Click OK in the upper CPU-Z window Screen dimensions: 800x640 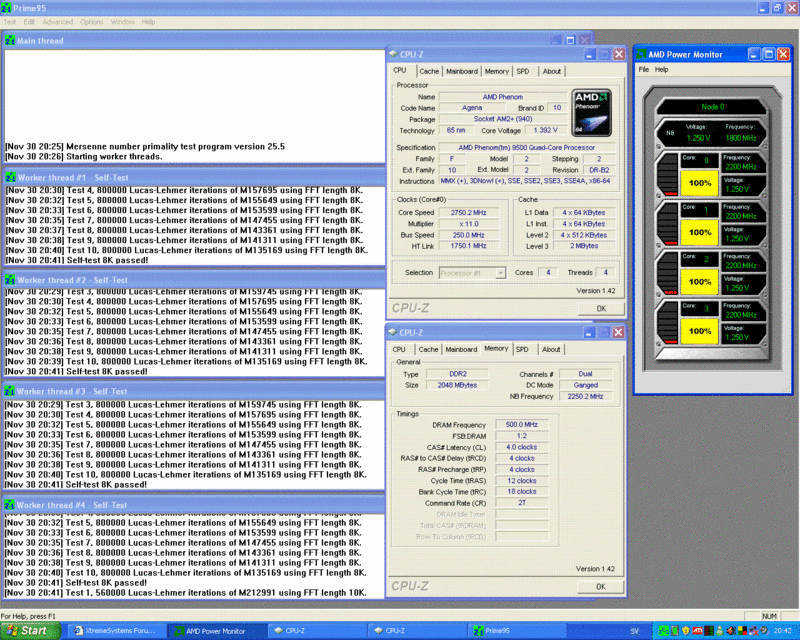601,308
